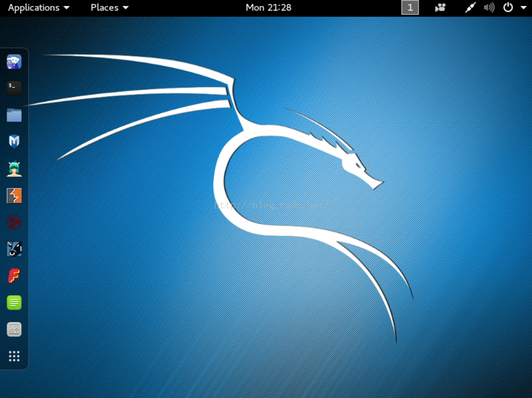Open the Places menu

click(x=109, y=8)
